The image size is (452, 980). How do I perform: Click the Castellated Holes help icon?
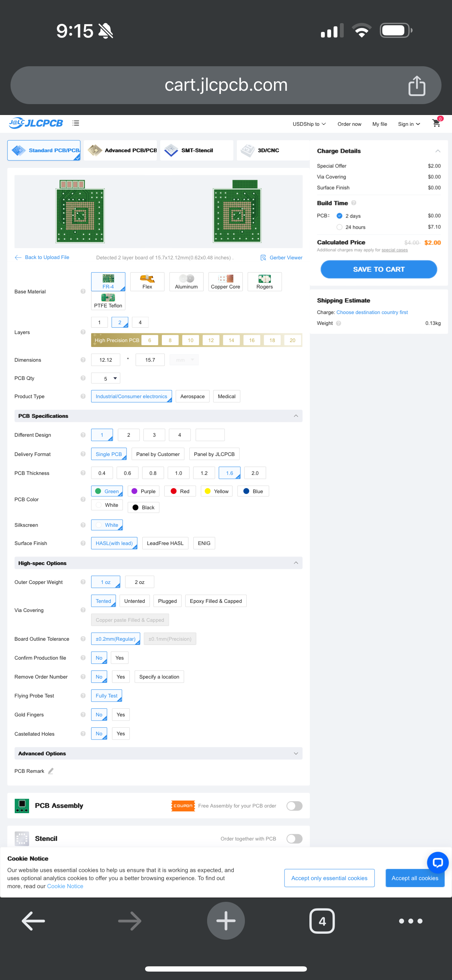83,734
